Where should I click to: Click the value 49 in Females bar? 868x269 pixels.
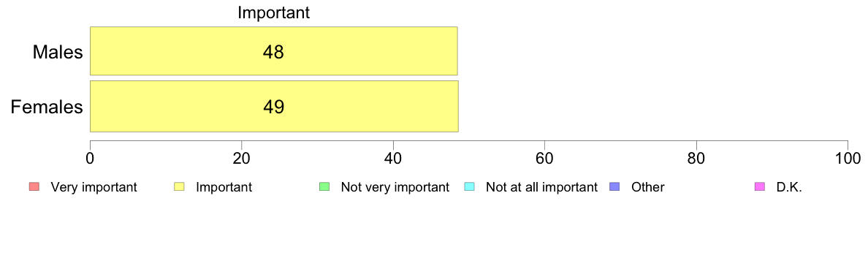coord(273,107)
